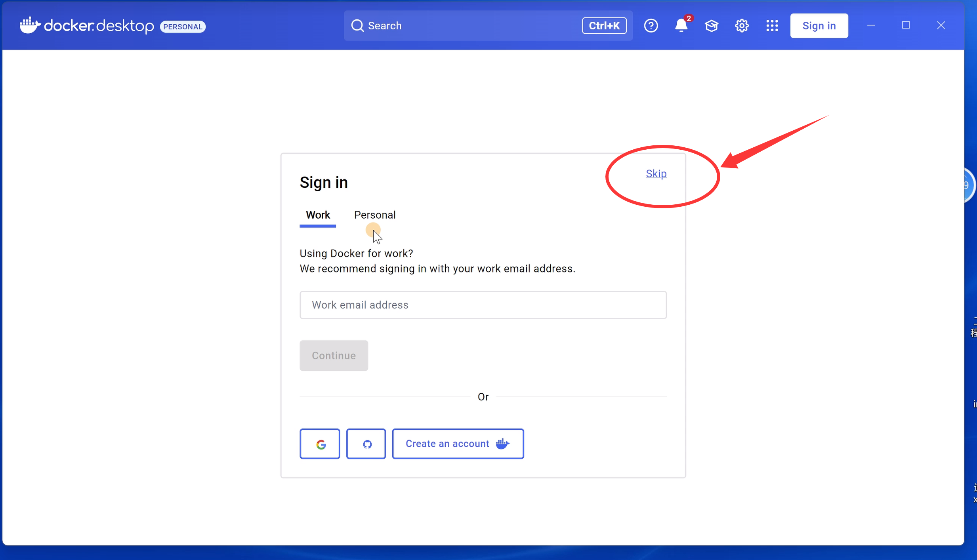Open the apps grid menu icon
The image size is (977, 560).
coord(772,26)
